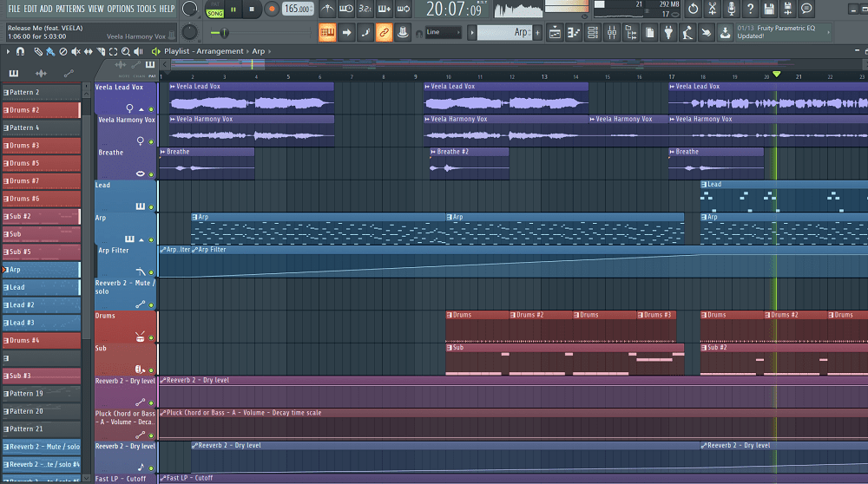This screenshot has height=484, width=868.
Task: Open the OPTIONS menu
Action: pos(120,9)
